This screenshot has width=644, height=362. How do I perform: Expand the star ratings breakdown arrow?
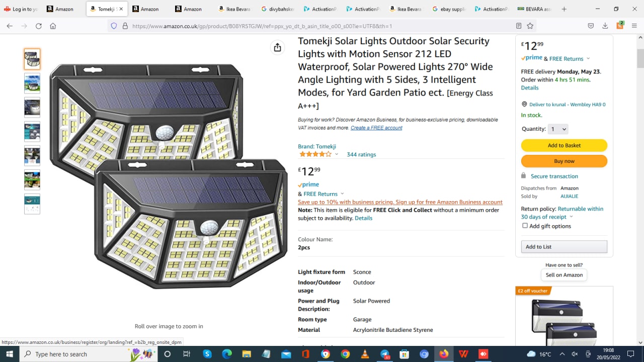[x=337, y=154]
